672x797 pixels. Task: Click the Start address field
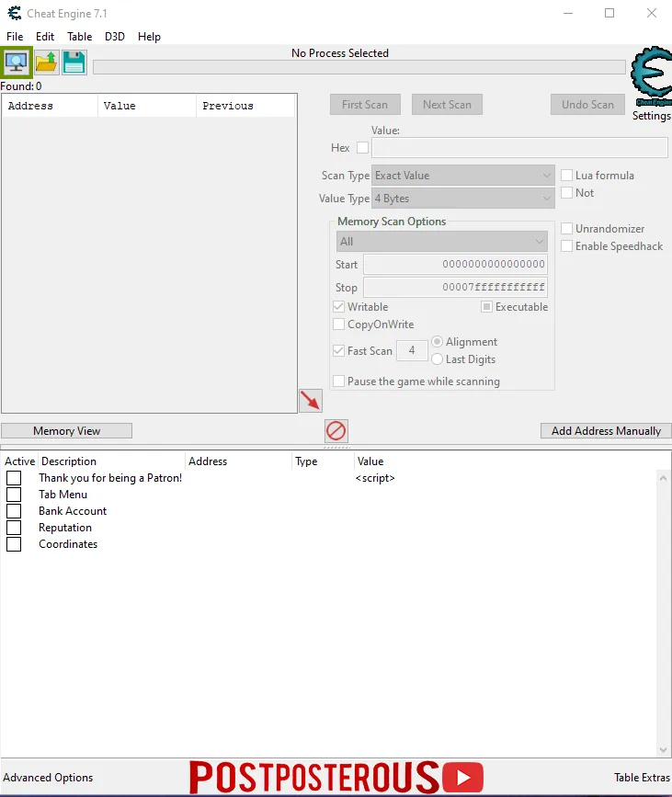[x=455, y=265]
